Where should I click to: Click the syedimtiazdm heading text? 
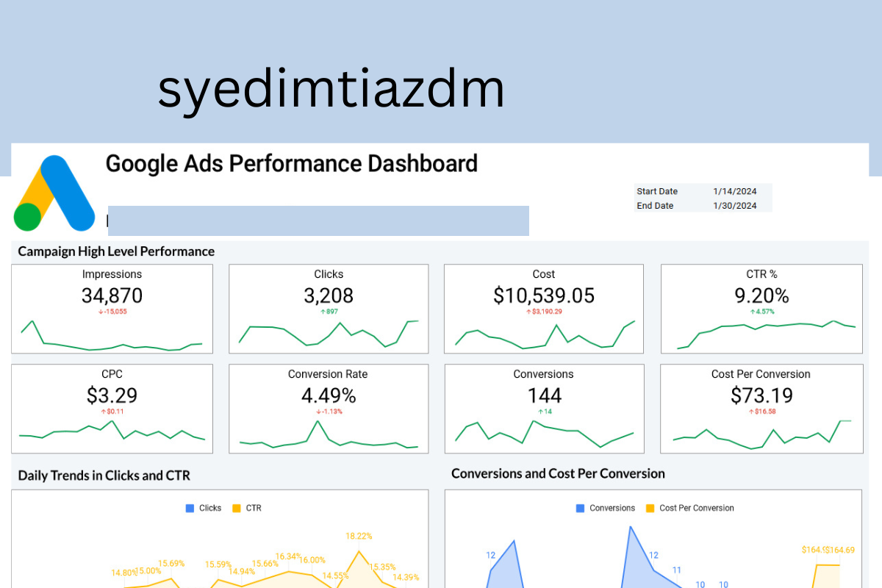(331, 90)
